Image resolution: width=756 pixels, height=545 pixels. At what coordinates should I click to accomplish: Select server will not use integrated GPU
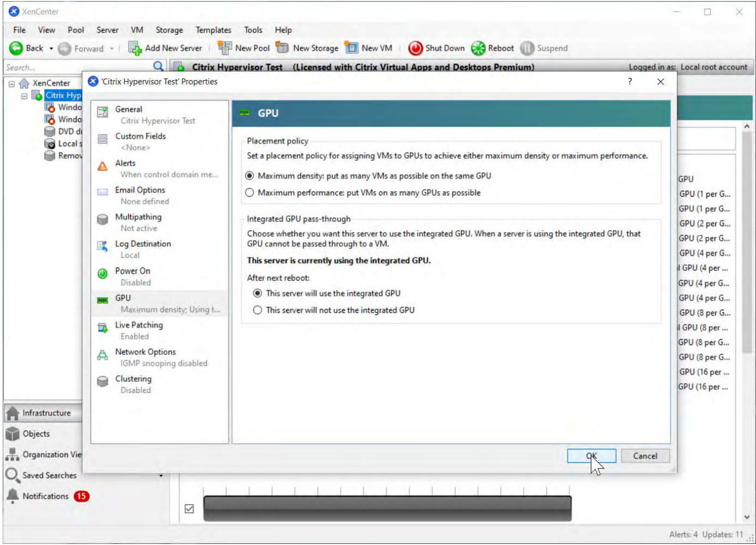(258, 310)
